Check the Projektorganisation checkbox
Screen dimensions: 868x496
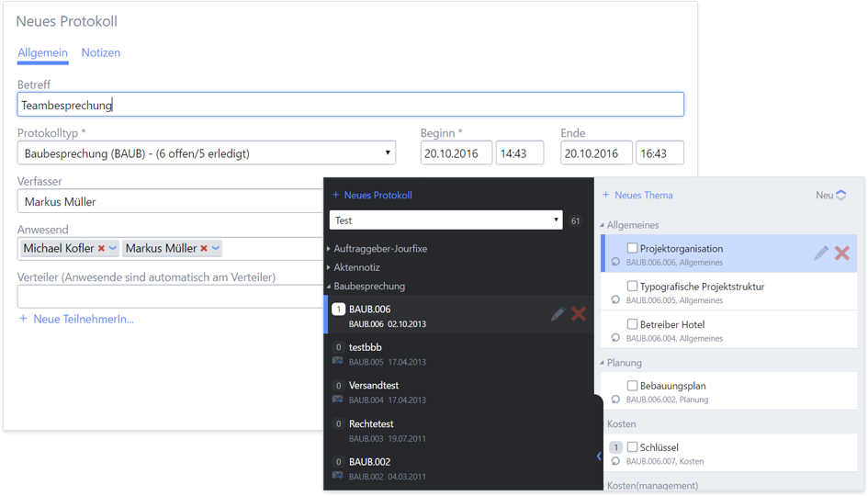pyautogui.click(x=632, y=248)
